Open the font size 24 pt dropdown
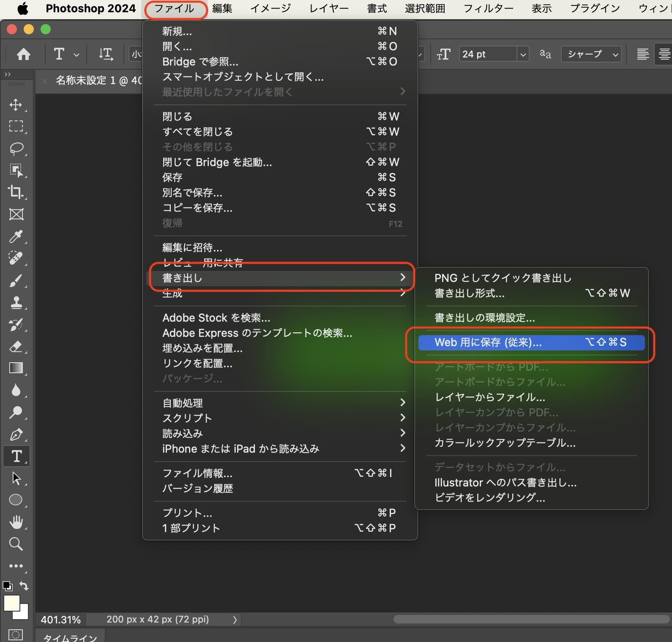 pos(523,54)
